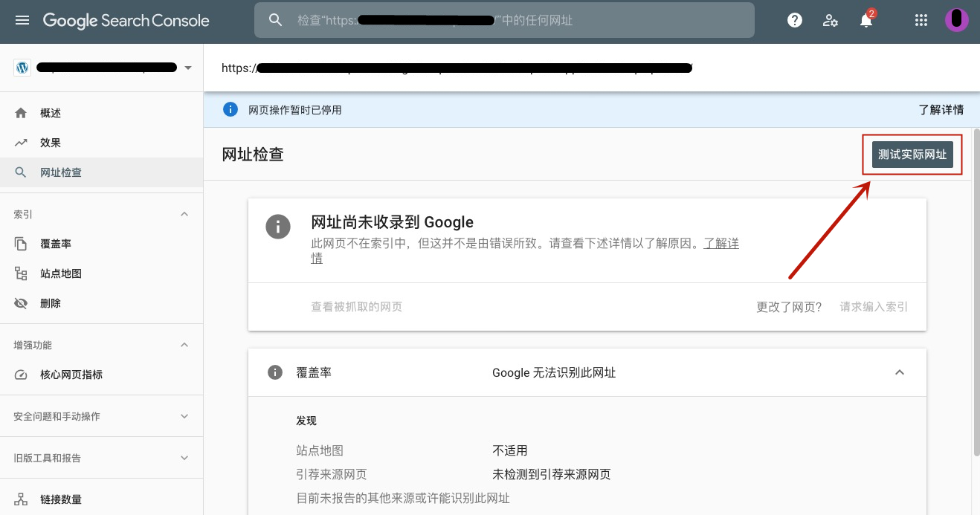Image resolution: width=980 pixels, height=515 pixels.
Task: Click the 测试实际网址 button
Action: 912,155
